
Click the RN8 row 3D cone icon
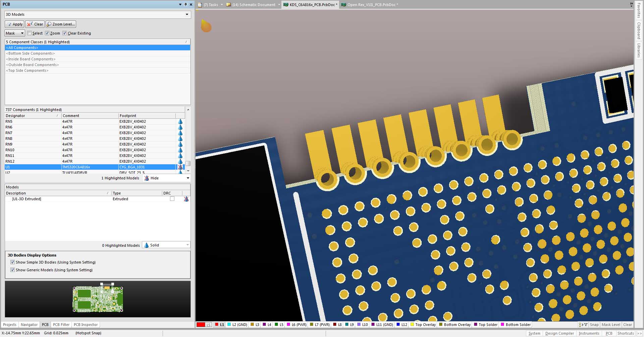pyautogui.click(x=180, y=138)
